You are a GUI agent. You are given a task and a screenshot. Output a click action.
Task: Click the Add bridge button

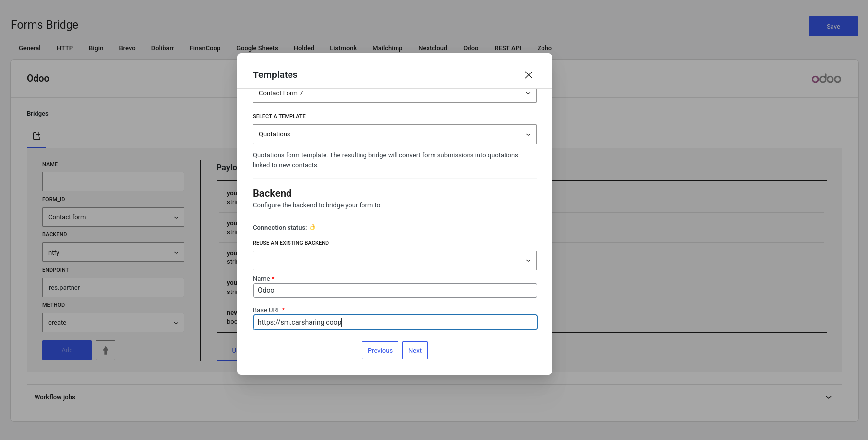67,350
